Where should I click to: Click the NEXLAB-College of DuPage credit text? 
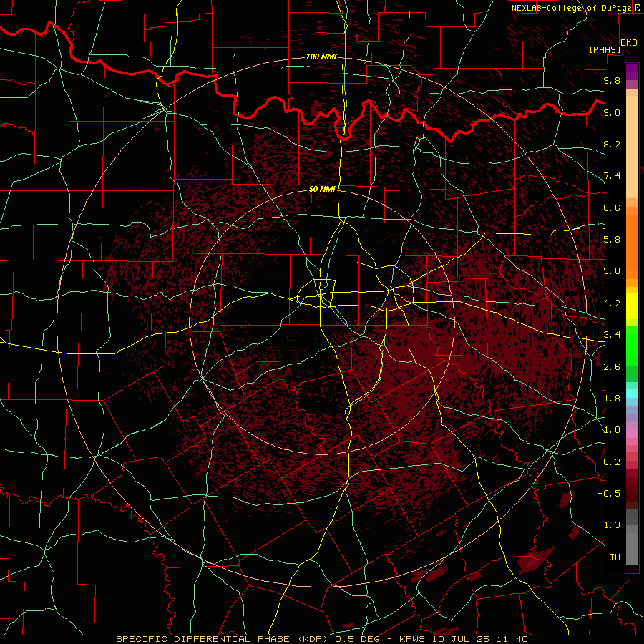pyautogui.click(x=571, y=8)
